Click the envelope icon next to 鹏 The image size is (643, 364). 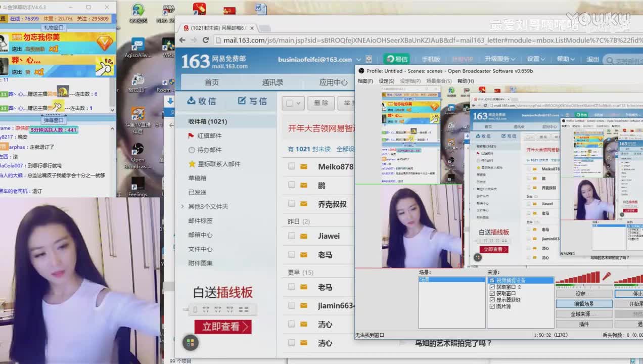click(x=304, y=185)
